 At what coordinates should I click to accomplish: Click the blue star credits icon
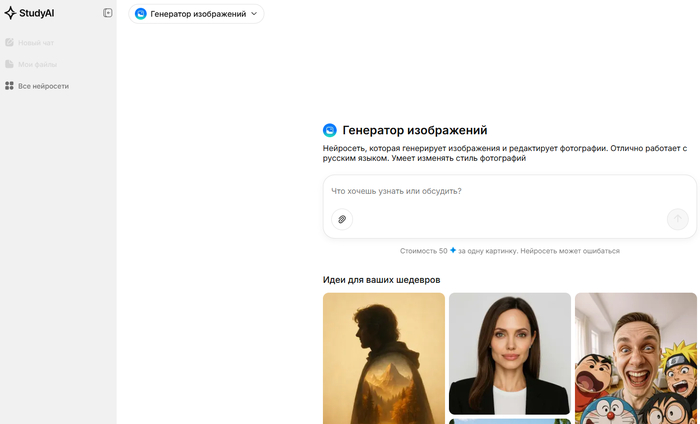[x=453, y=250]
